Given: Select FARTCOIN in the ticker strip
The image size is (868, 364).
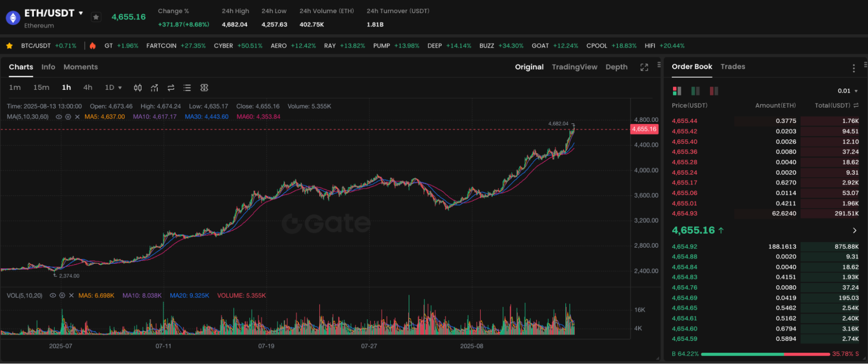Looking at the screenshot, I should click(176, 46).
